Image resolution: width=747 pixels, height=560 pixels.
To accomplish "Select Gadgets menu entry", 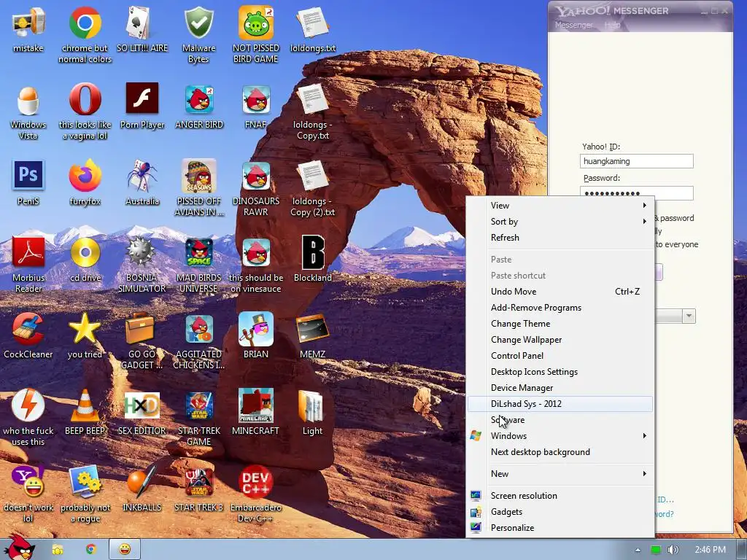I will [560, 512].
